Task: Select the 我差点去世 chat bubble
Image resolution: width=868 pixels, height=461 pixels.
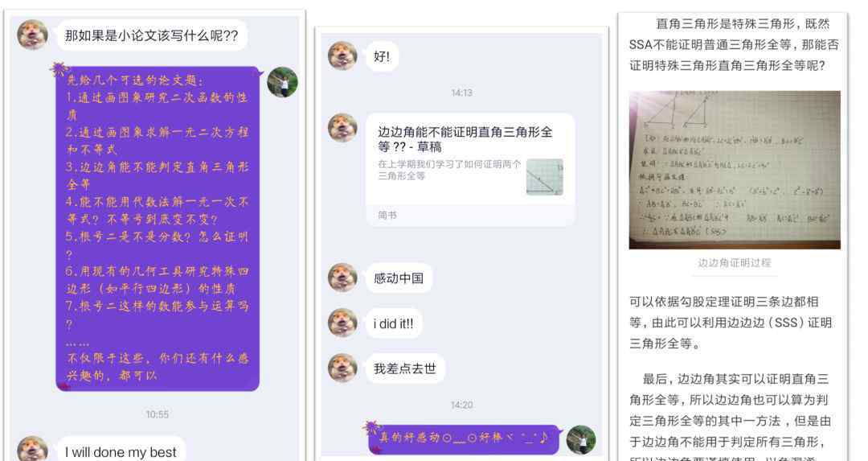Action: pyautogui.click(x=404, y=368)
